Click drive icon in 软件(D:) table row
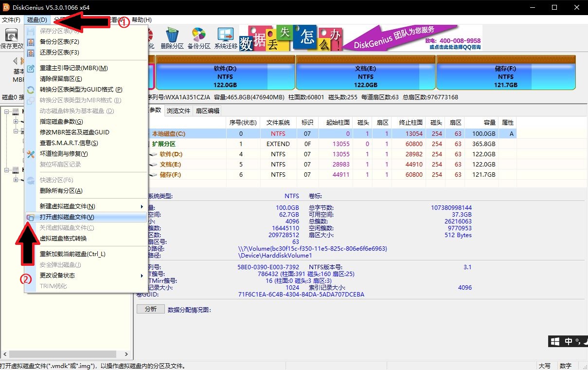 153,154
